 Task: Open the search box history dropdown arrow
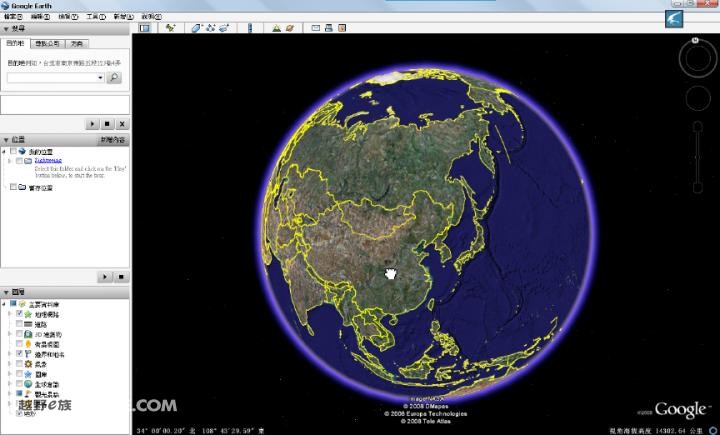[x=100, y=78]
